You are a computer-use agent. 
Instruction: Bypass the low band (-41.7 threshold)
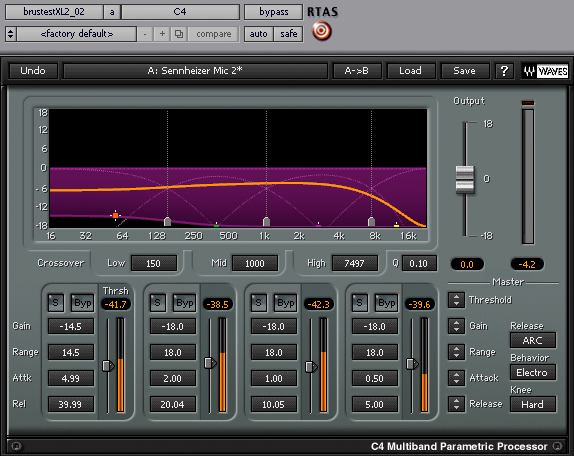[x=83, y=303]
